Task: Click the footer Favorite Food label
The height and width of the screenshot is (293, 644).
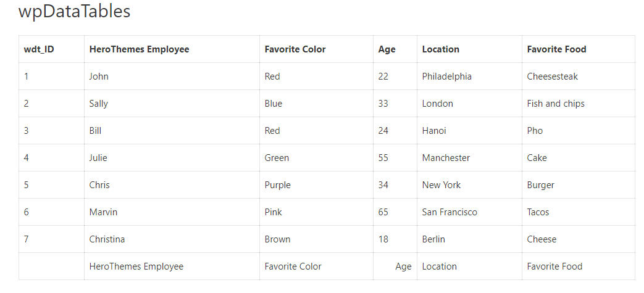Action: point(554,266)
